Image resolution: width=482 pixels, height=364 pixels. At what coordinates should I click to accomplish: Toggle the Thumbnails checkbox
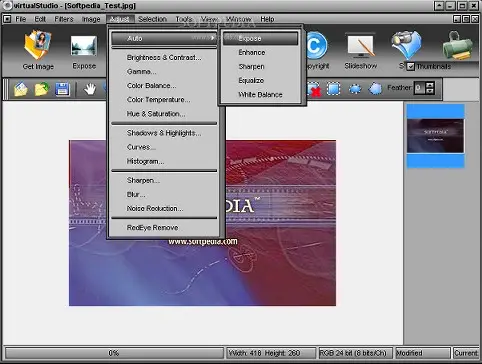[x=410, y=67]
